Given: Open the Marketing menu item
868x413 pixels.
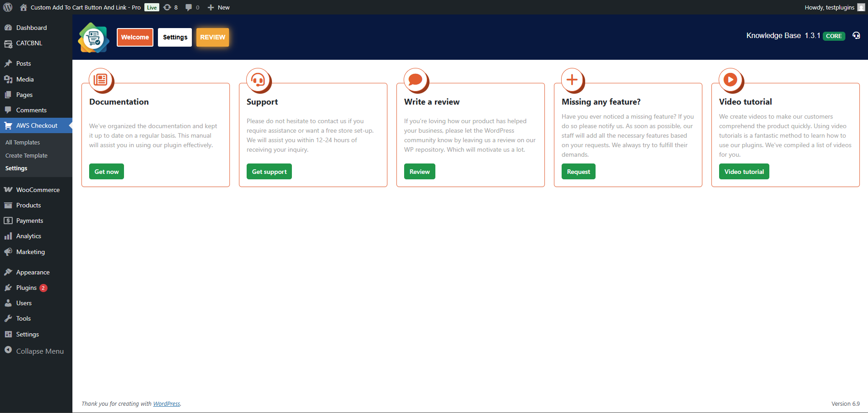Looking at the screenshot, I should (36, 252).
